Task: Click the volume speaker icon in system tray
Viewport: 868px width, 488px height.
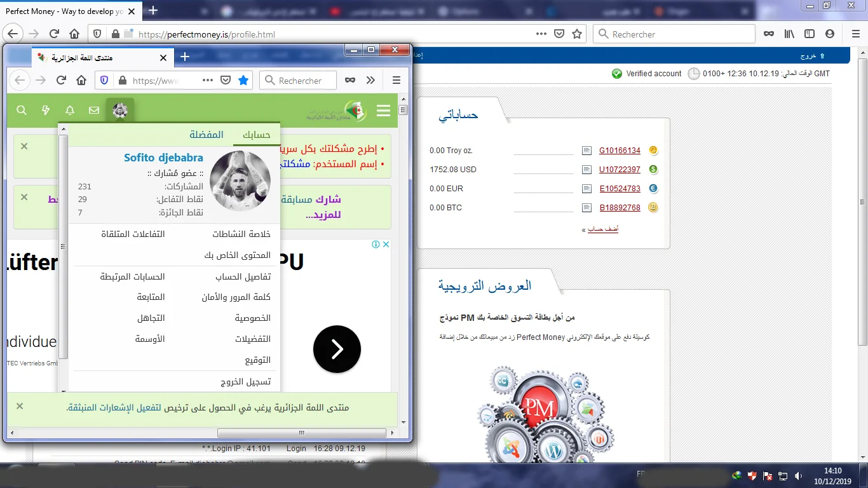Action: coord(799,476)
